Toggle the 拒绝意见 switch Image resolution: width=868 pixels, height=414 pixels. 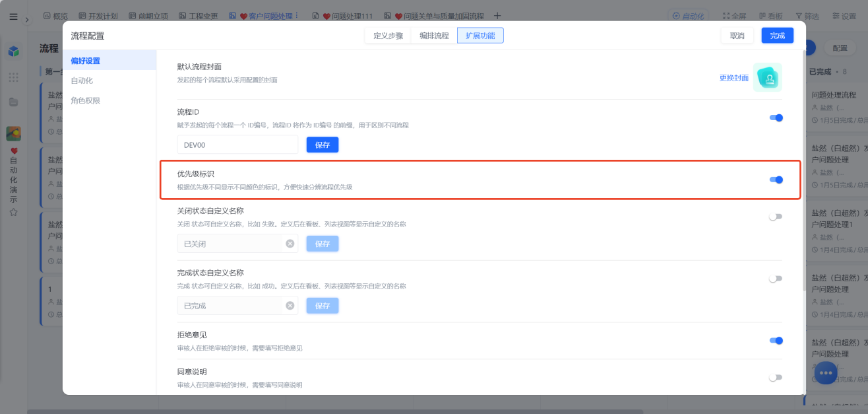click(776, 341)
